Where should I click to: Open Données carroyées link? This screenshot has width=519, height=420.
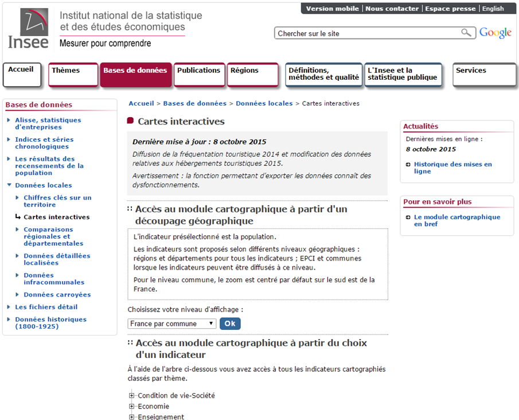[x=57, y=294]
